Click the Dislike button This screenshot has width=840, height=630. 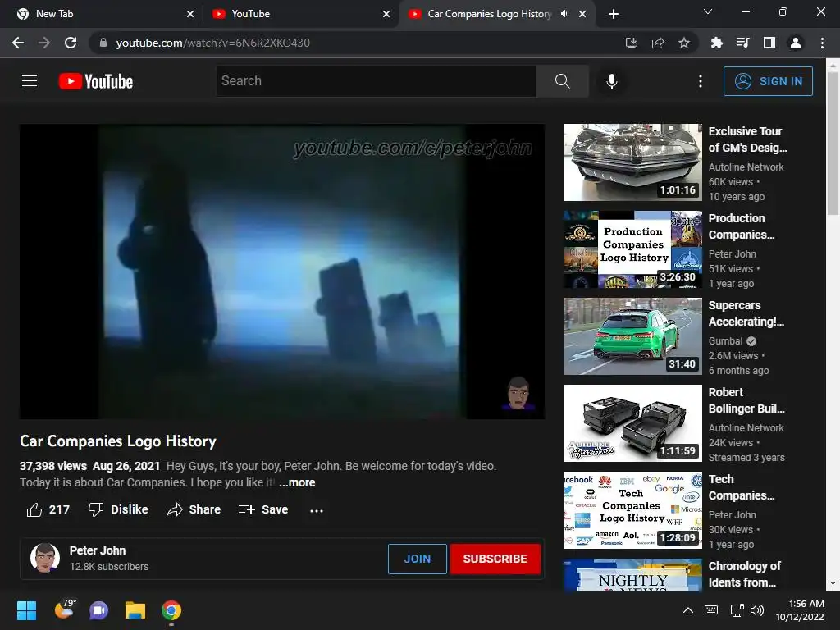pos(118,509)
